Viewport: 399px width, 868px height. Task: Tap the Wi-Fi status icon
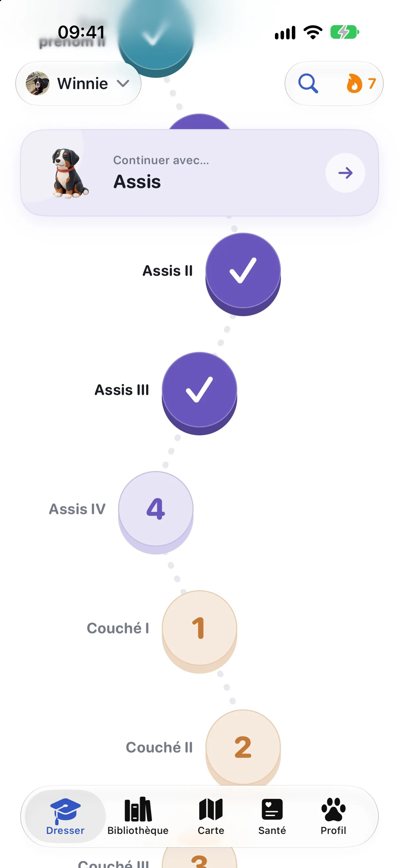tap(313, 32)
